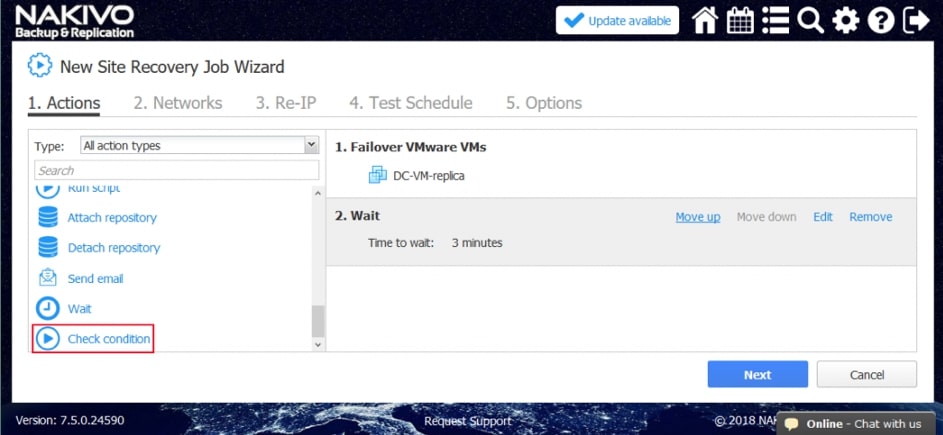Click Move up link for Wait
This screenshot has height=435, width=943.
(x=697, y=217)
